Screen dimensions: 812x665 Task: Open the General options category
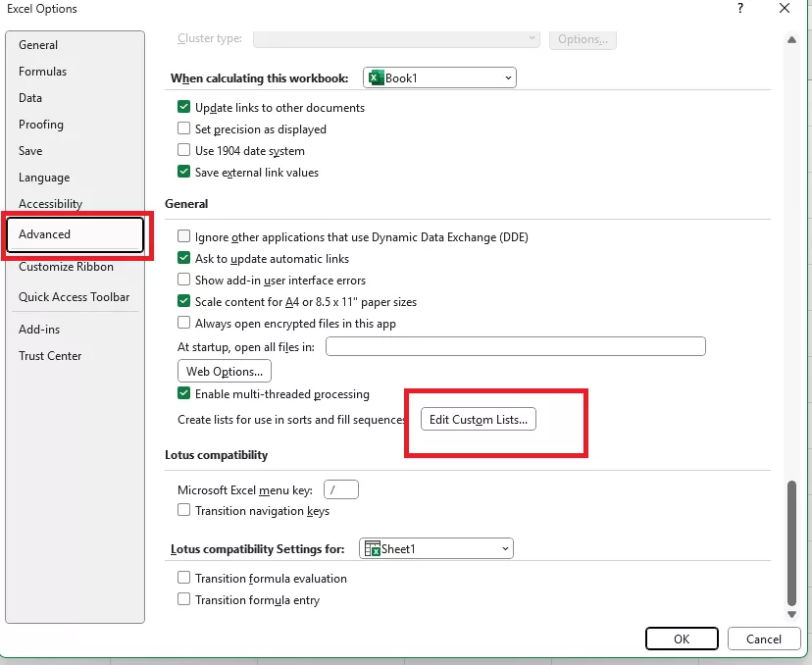click(x=38, y=45)
